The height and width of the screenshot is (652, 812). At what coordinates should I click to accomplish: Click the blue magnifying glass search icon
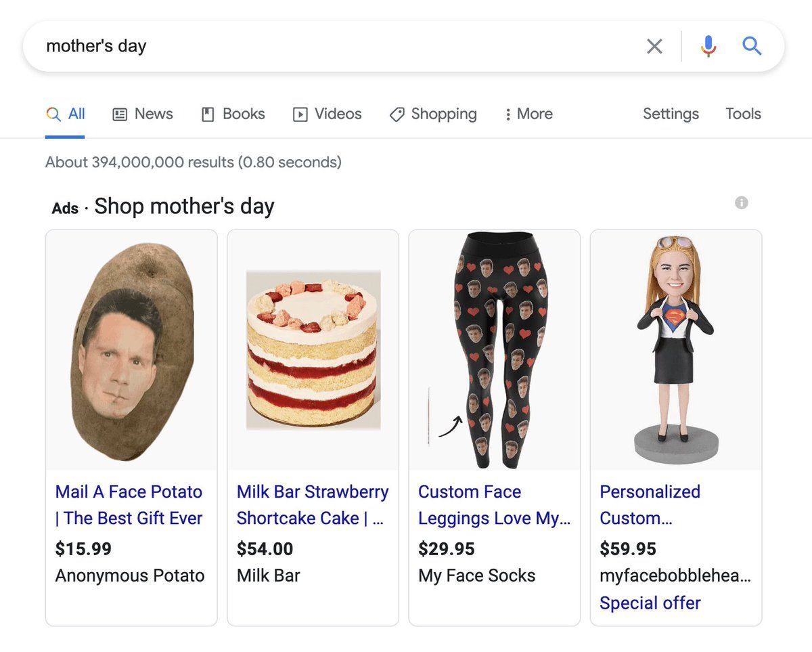[752, 46]
